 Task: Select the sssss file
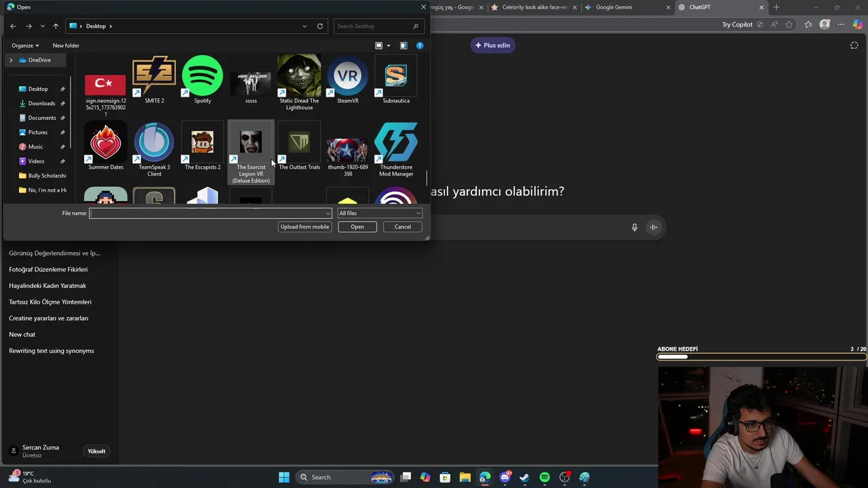[251, 87]
